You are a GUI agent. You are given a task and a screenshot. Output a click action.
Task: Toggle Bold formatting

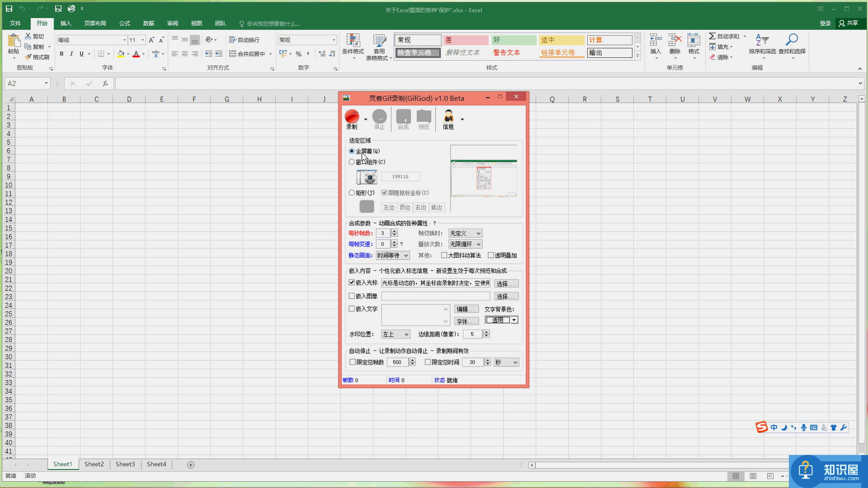point(61,54)
